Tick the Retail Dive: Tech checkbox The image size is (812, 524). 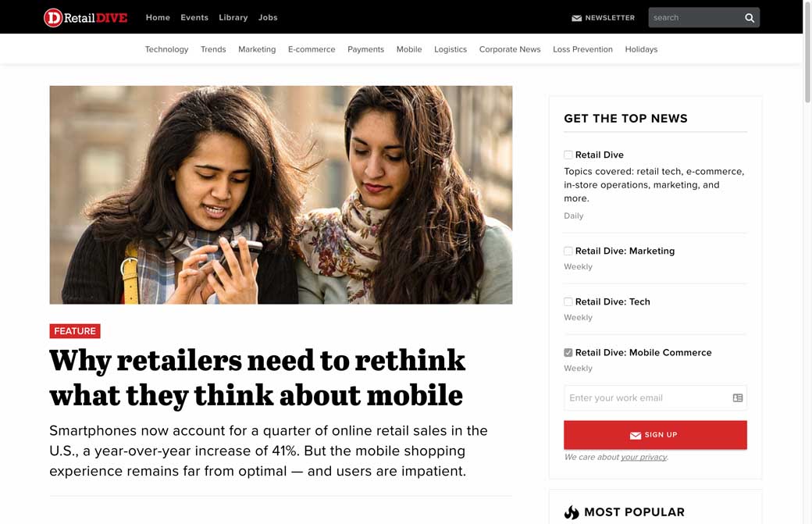pos(568,302)
